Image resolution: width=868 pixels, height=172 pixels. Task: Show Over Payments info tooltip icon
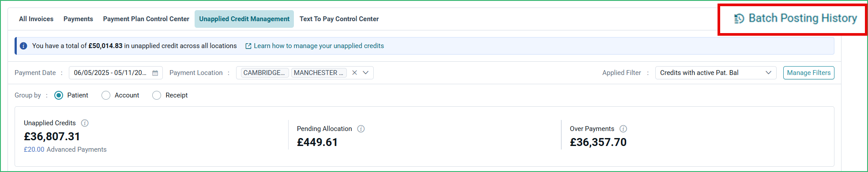(x=623, y=129)
